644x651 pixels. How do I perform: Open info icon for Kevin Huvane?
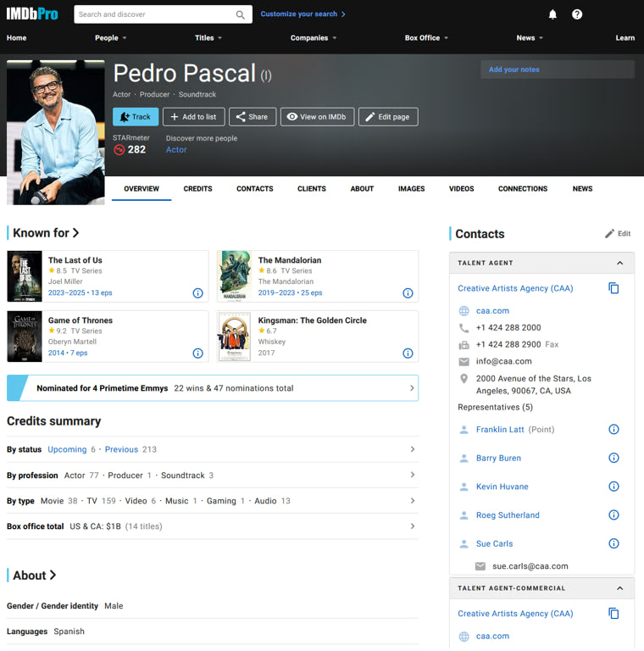[x=613, y=487]
